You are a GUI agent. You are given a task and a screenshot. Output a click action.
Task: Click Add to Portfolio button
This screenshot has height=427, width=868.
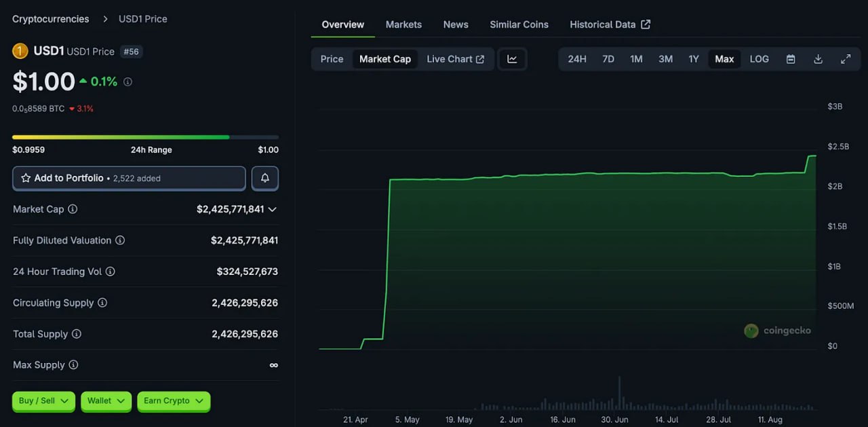pos(129,178)
